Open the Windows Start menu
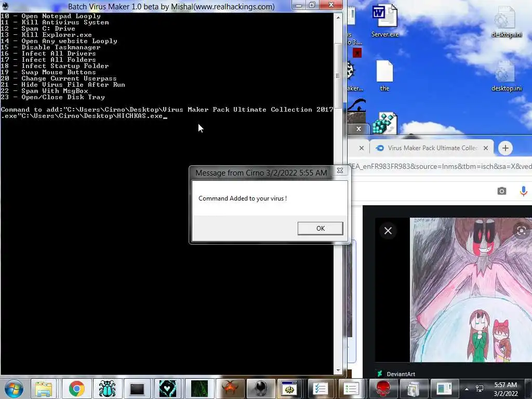 pyautogui.click(x=14, y=389)
